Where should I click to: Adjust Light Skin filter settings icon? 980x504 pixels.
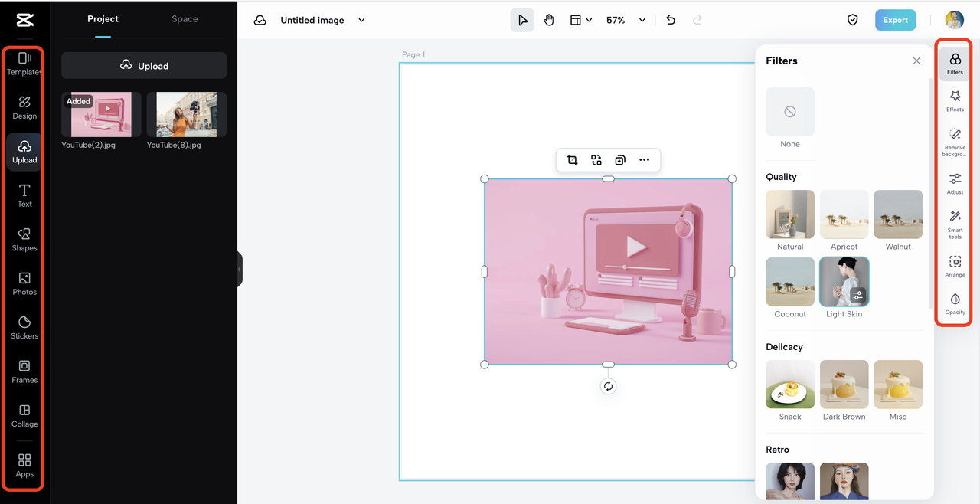point(858,295)
